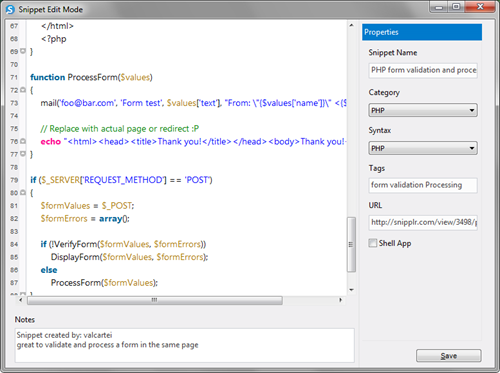Click the '</html>' text on line 67
Screen dimensions: 500x373
tap(57, 26)
